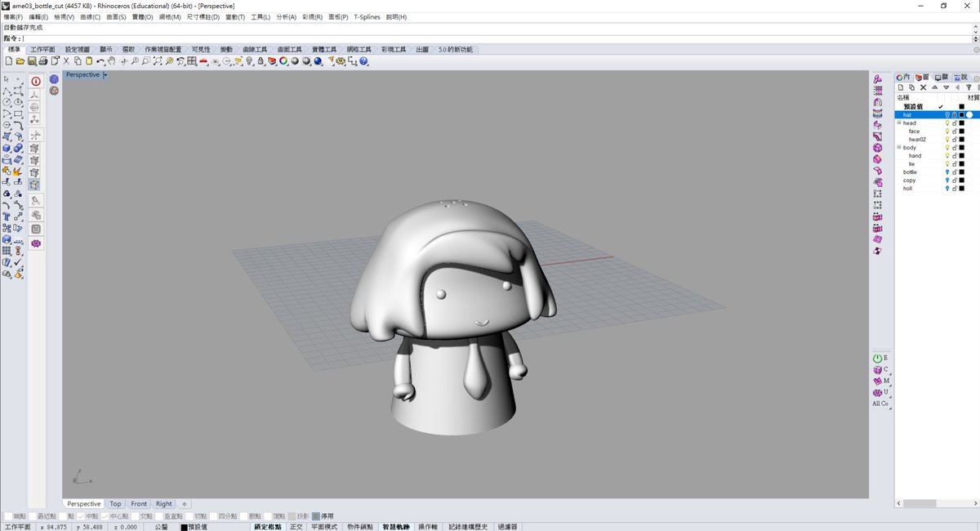Viewport: 980px width, 531px height.
Task: Click the blue render sphere icon
Action: (318, 60)
